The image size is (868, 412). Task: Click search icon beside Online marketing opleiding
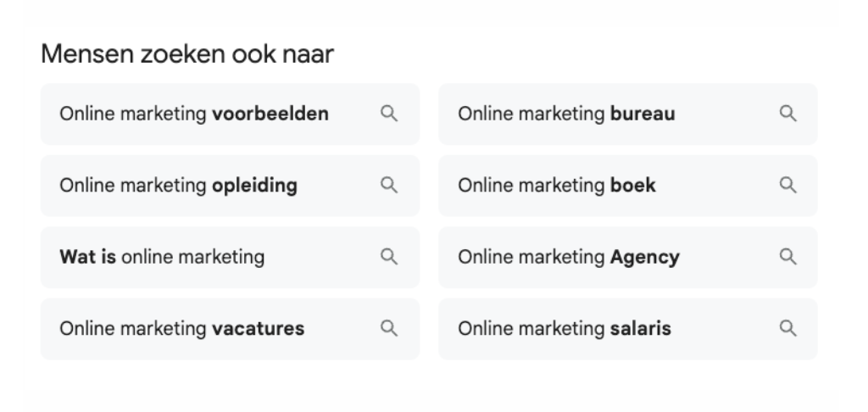[x=389, y=185]
